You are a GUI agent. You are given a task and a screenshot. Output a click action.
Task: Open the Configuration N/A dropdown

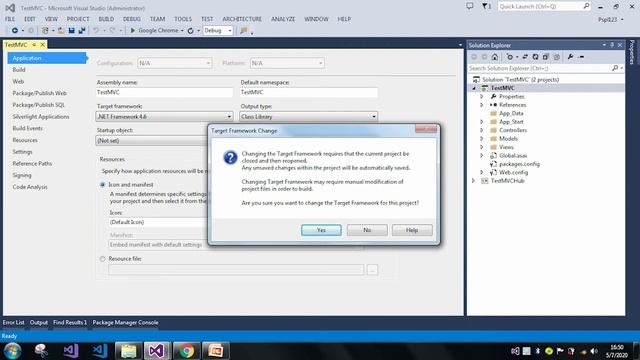(x=174, y=63)
